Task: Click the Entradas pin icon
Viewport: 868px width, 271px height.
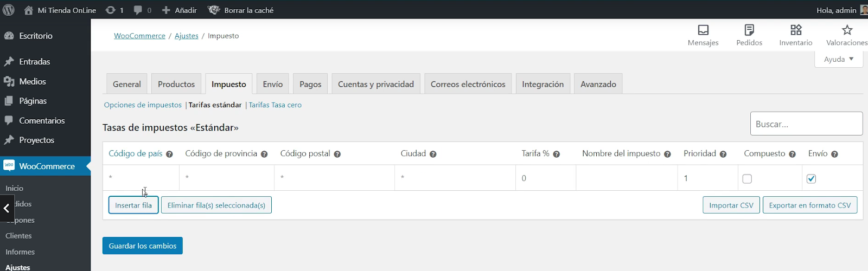Action: [9, 62]
